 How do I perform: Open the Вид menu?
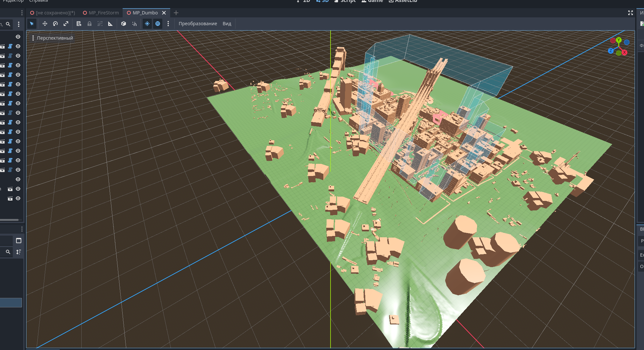(227, 24)
